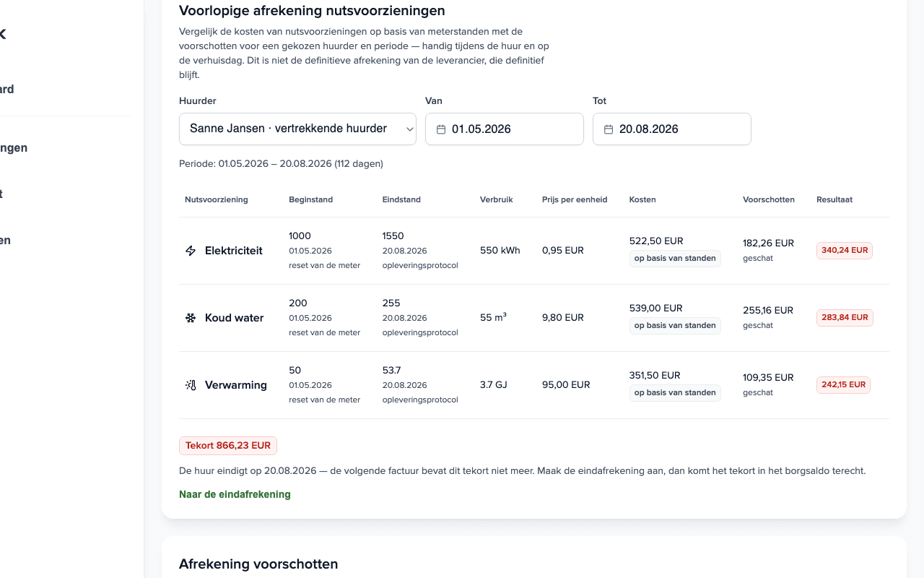924x578 pixels.
Task: Click the Van date field 01.05.2026
Action: tap(505, 129)
